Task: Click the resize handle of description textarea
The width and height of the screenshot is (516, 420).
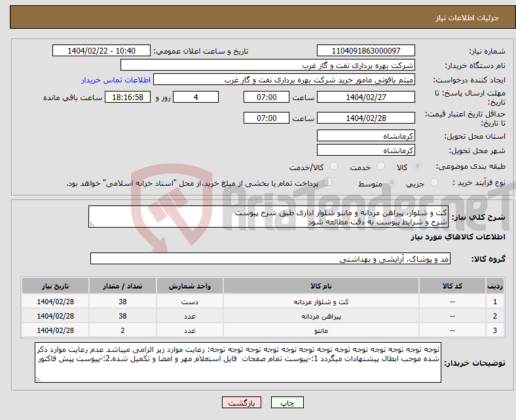Action: coord(92,224)
